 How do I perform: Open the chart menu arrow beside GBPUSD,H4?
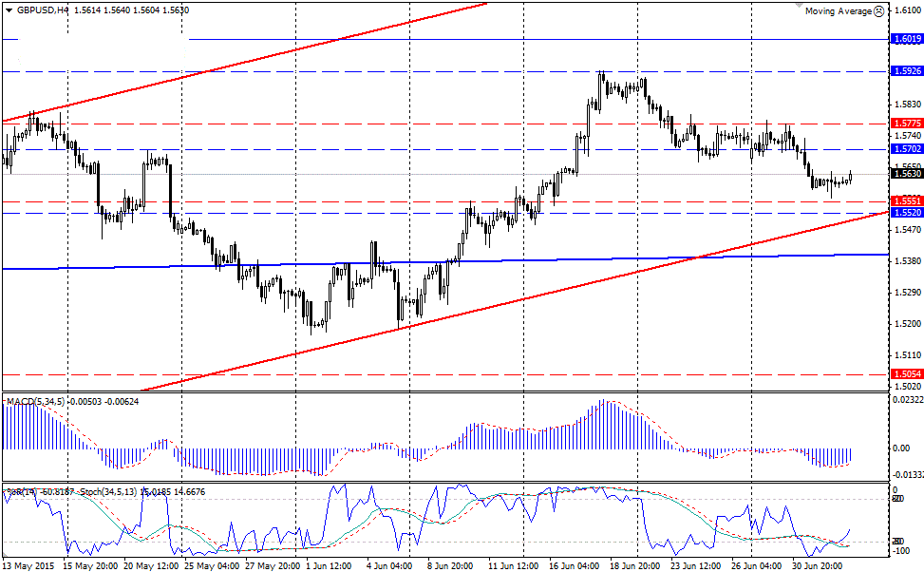[9, 10]
